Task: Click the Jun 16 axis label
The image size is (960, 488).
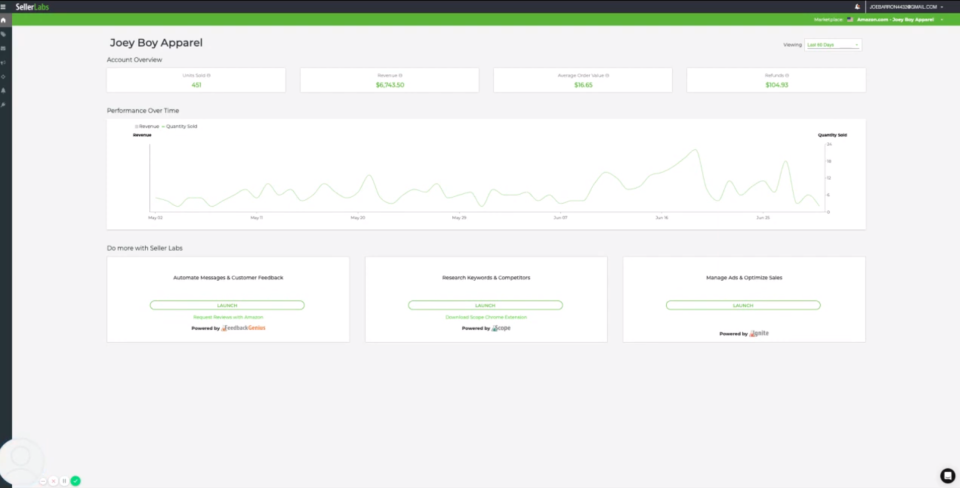Action: pyautogui.click(x=661, y=217)
